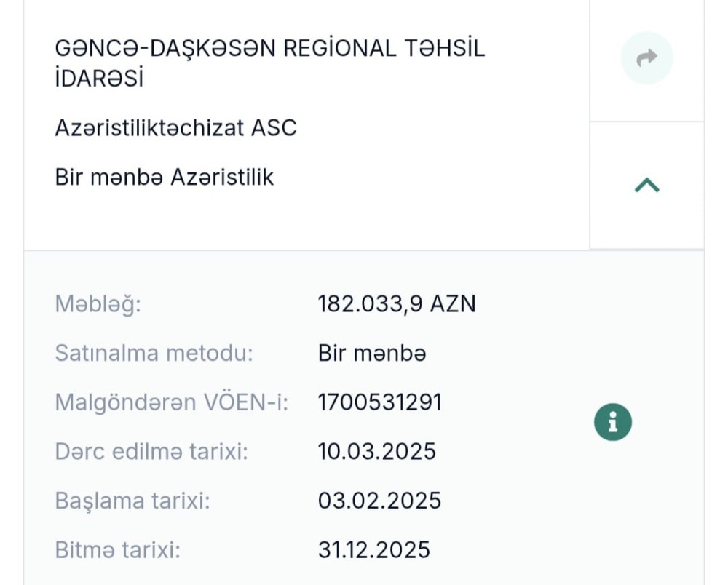Click the VÖEN number 1700531291
728x585 pixels.
point(380,402)
